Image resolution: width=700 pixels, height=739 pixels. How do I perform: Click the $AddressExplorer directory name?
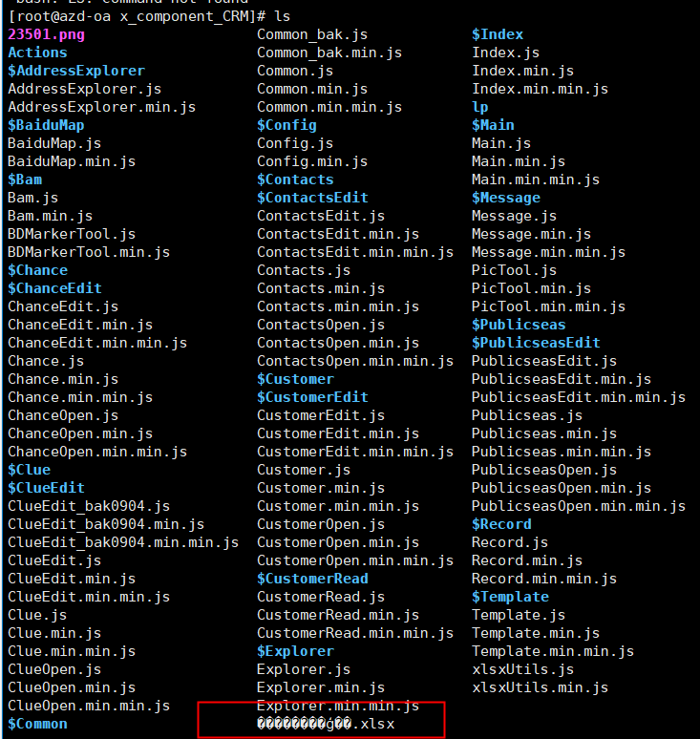[x=76, y=71]
